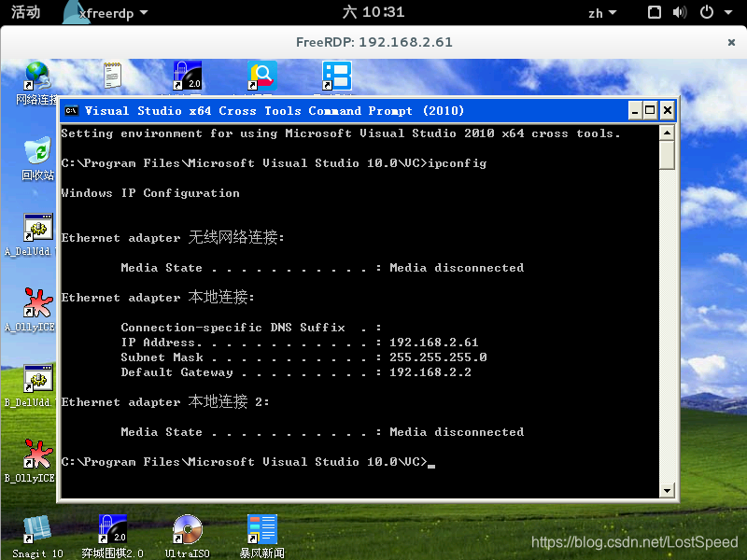Click the default gateway 192.168.2.2 value
Viewport: 747px width, 560px height.
tap(430, 372)
